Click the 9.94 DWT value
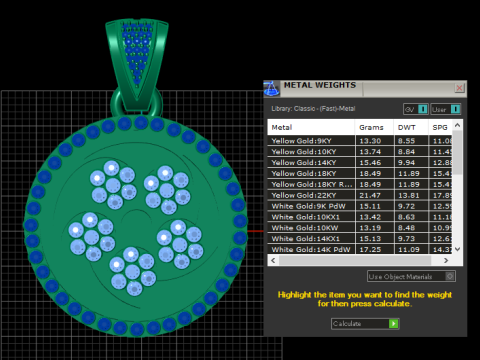480x360 pixels. 406,163
